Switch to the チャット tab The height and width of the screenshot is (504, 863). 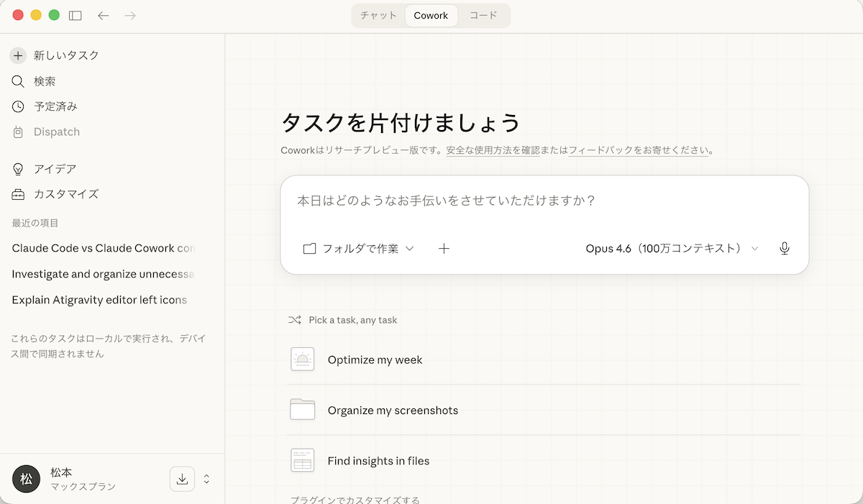(x=378, y=15)
